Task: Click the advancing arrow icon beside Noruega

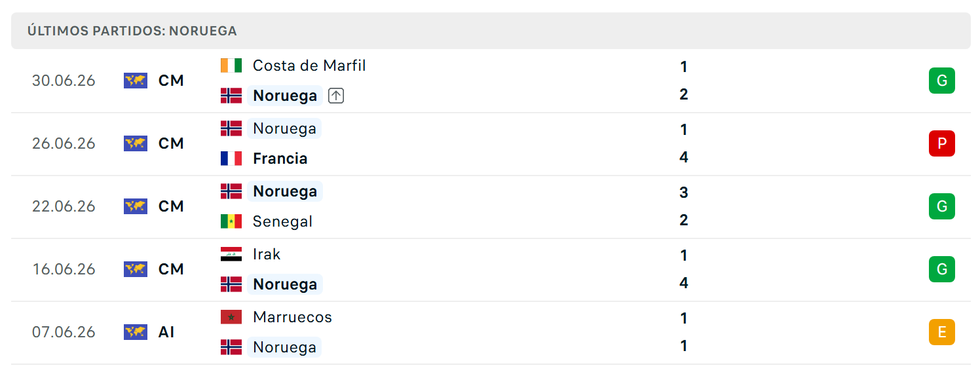Action: [x=335, y=96]
